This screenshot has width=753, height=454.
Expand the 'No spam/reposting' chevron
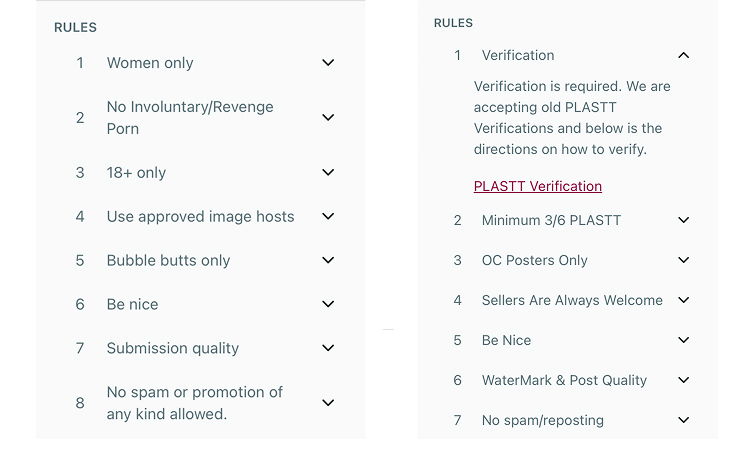click(684, 421)
